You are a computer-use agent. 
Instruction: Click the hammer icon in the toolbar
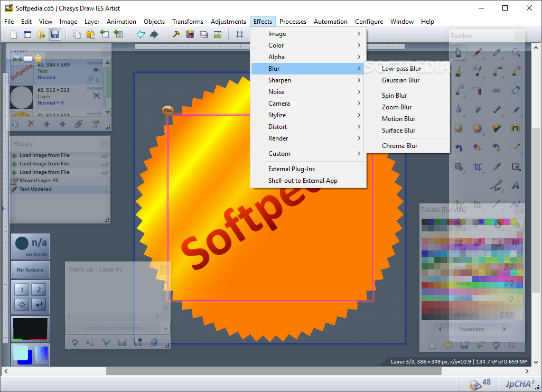(176, 34)
